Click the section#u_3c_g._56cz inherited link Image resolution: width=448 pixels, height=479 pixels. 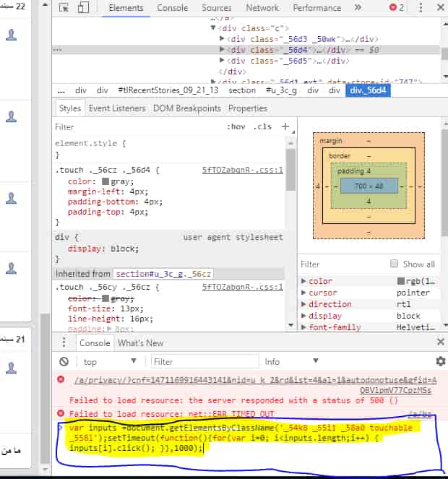click(x=163, y=274)
